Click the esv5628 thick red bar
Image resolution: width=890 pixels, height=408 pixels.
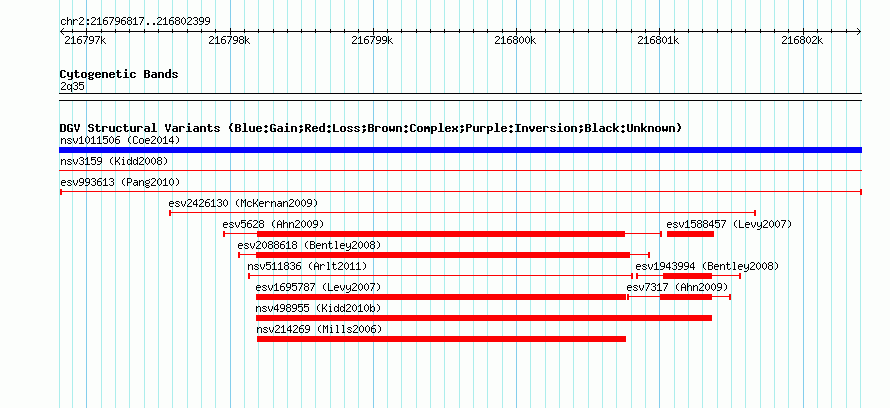pos(441,234)
